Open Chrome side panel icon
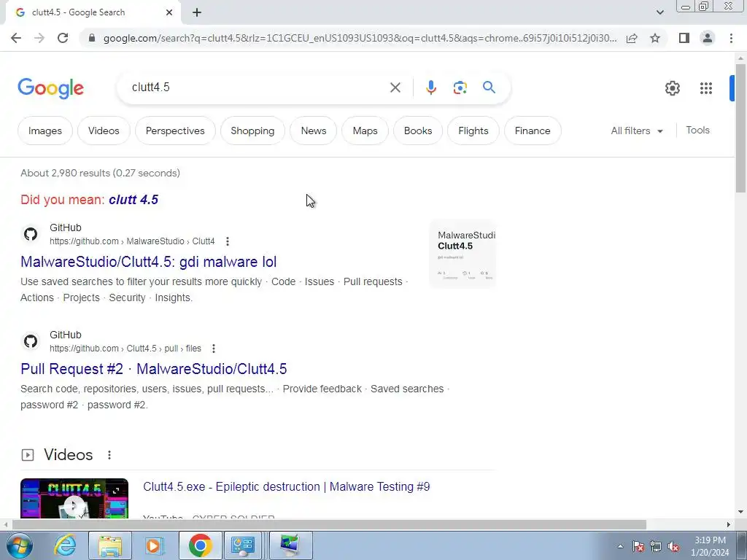This screenshot has width=747, height=560. pos(684,38)
